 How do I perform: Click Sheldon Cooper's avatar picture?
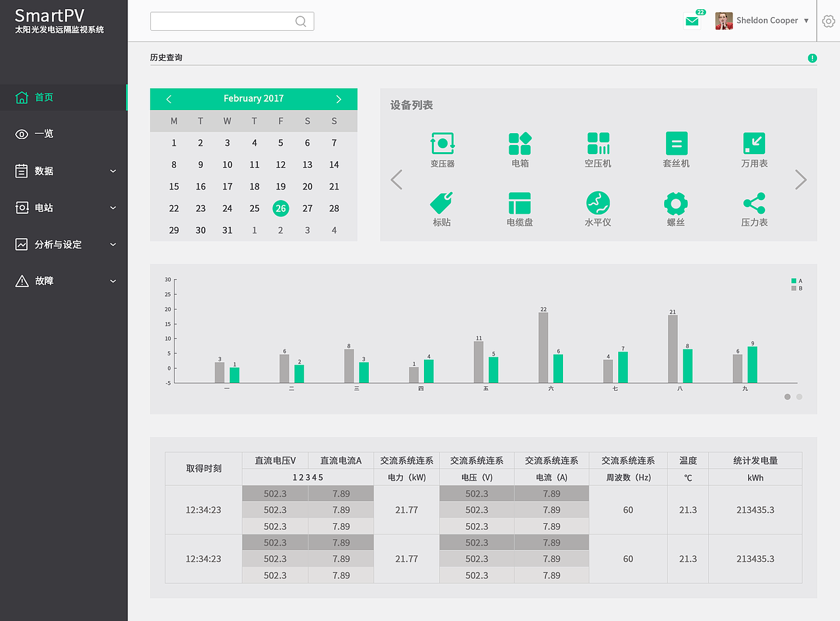(724, 21)
